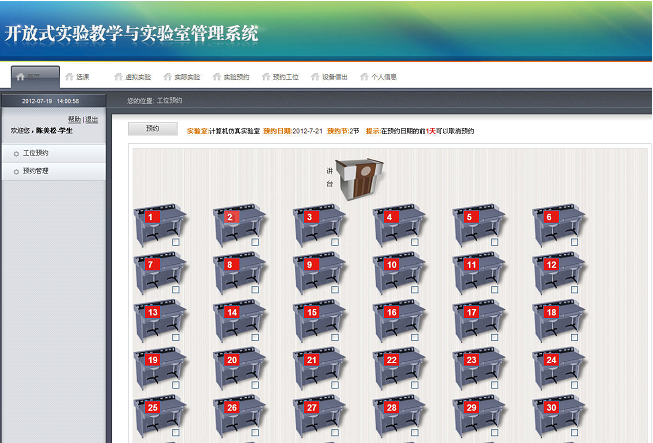653x443 pixels.
Task: Select workstation desk number 10
Action: 400,273
